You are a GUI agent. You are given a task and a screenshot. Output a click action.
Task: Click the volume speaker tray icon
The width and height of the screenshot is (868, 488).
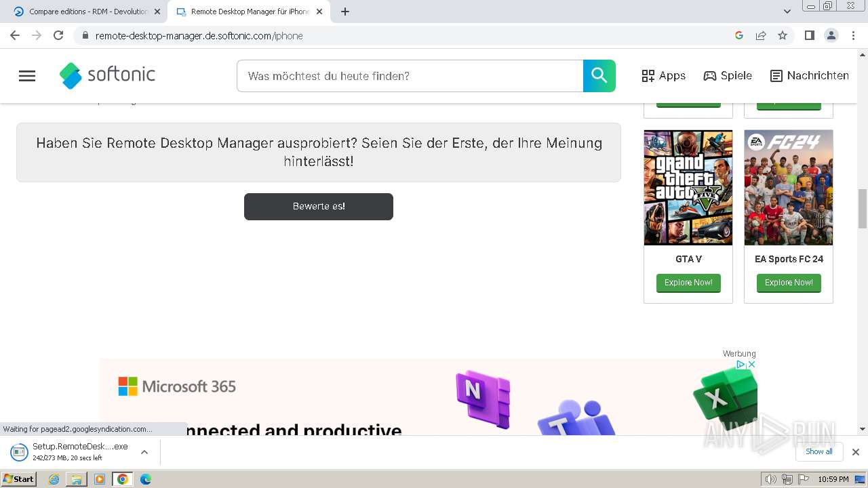(771, 479)
